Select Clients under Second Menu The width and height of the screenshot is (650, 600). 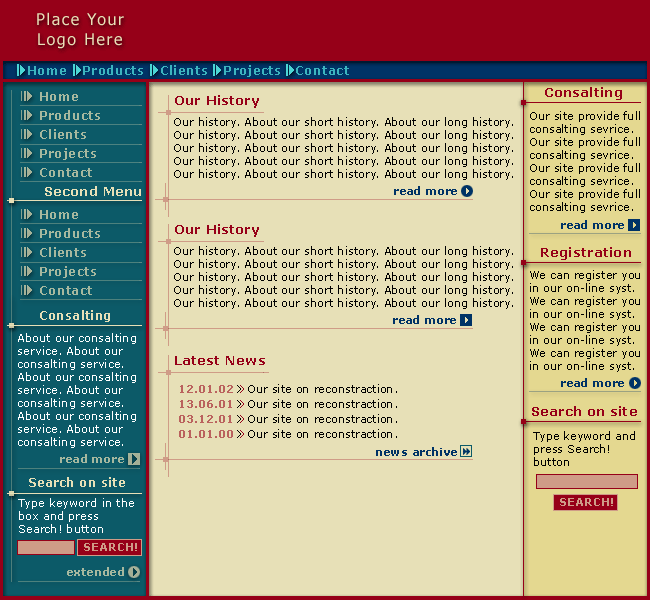pos(63,253)
